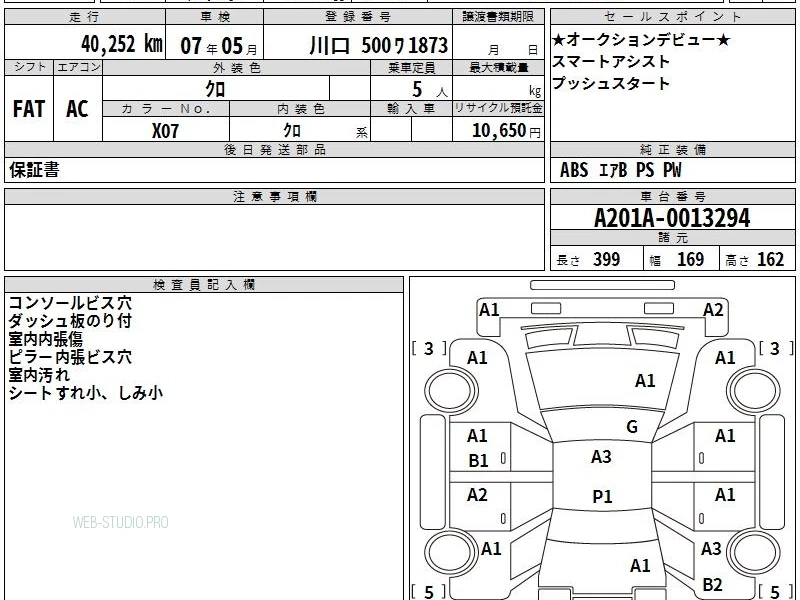
Task: Click the G mark on windshield
Action: click(x=632, y=427)
